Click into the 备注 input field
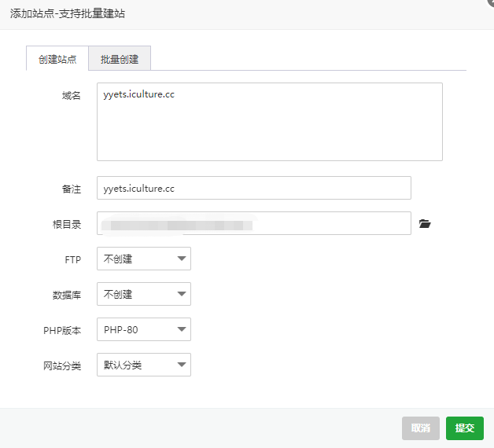The image size is (494, 448). click(253, 189)
